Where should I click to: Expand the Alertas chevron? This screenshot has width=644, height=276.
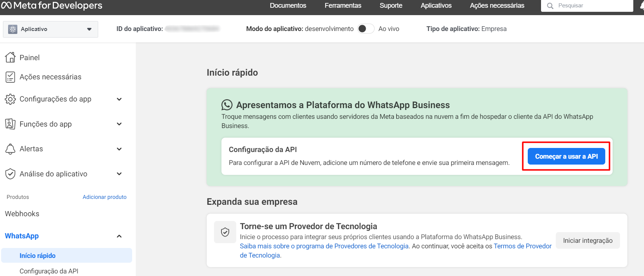click(119, 149)
